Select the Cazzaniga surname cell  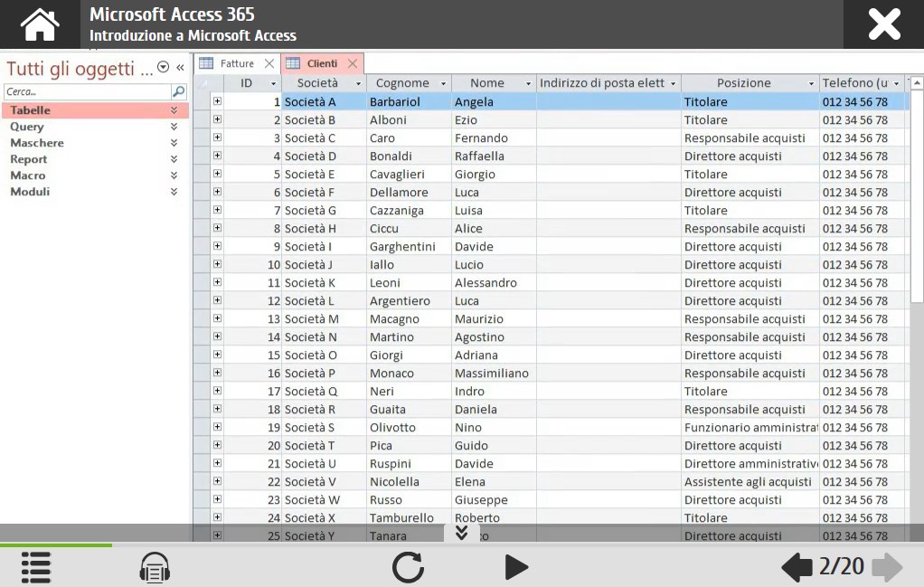[409, 211]
